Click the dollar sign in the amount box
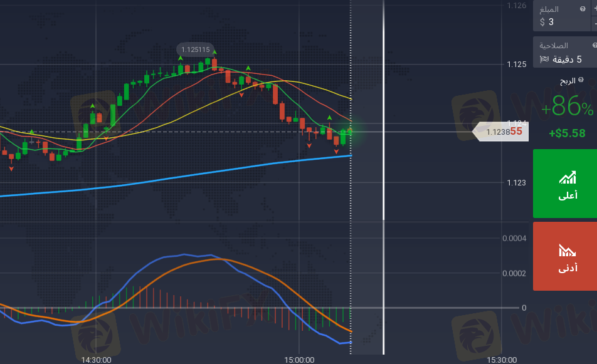 pos(542,22)
